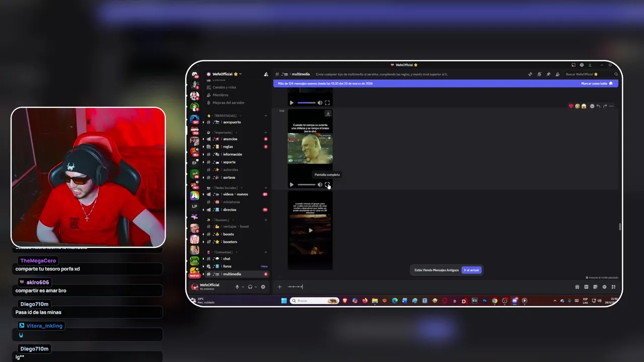The height and width of the screenshot is (362, 644).
Task: Open the rainbow A server icon
Action: click(x=195, y=196)
